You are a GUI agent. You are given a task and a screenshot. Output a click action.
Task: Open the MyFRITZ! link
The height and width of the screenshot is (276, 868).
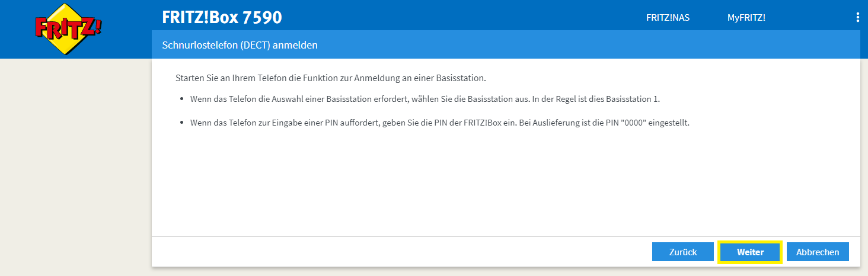click(746, 18)
